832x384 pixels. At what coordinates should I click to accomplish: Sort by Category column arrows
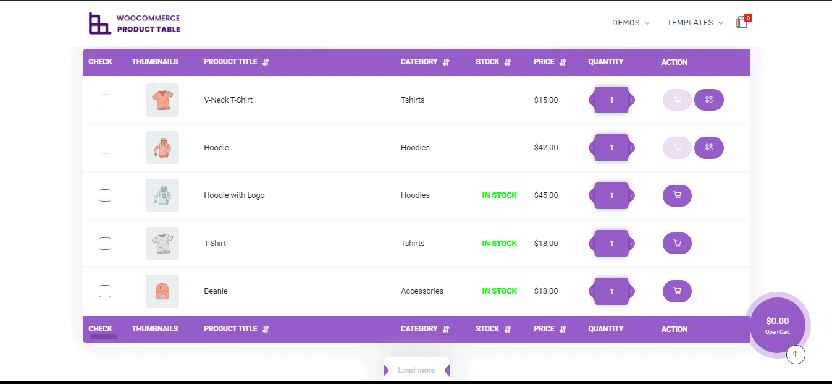[x=446, y=62]
